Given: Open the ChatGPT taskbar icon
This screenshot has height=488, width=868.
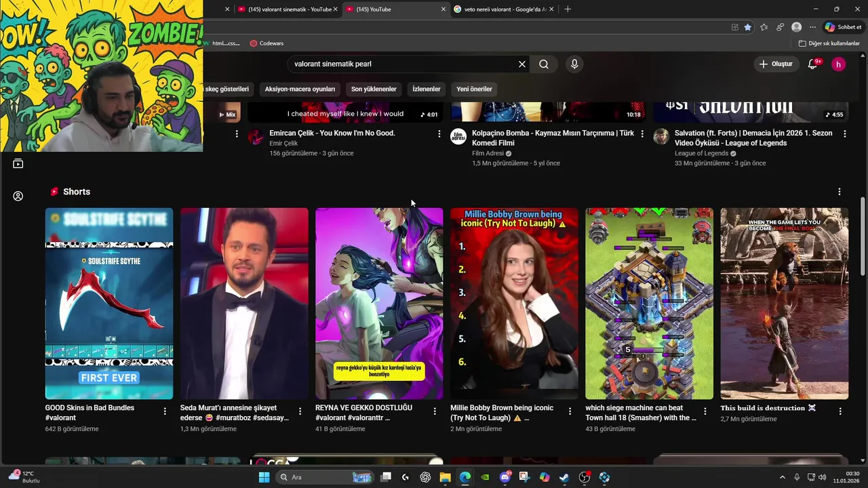Looking at the screenshot, I should [425, 477].
